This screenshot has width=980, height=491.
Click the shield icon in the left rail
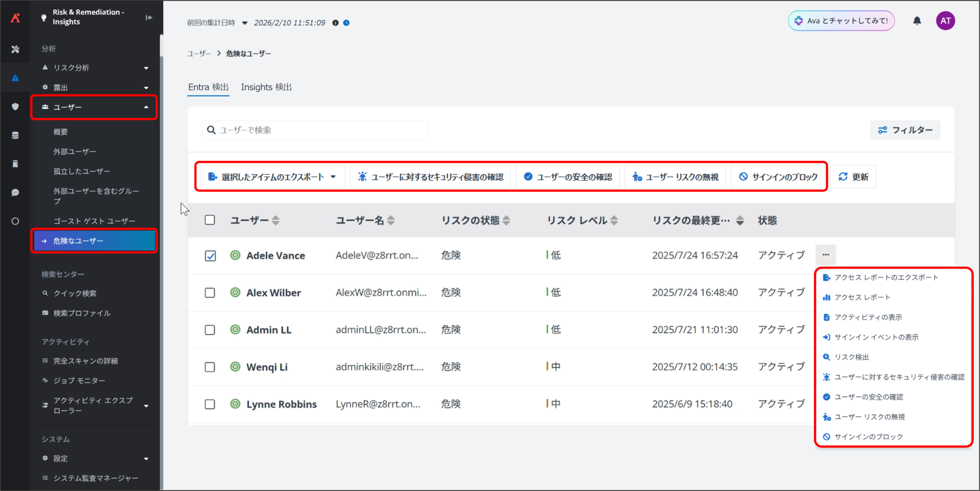coord(15,106)
